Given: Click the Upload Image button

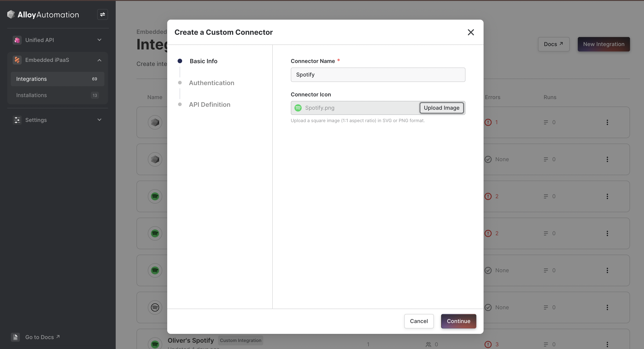Looking at the screenshot, I should 442,108.
